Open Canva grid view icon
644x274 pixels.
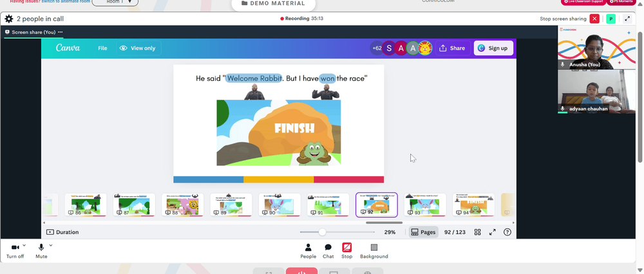[477, 232]
